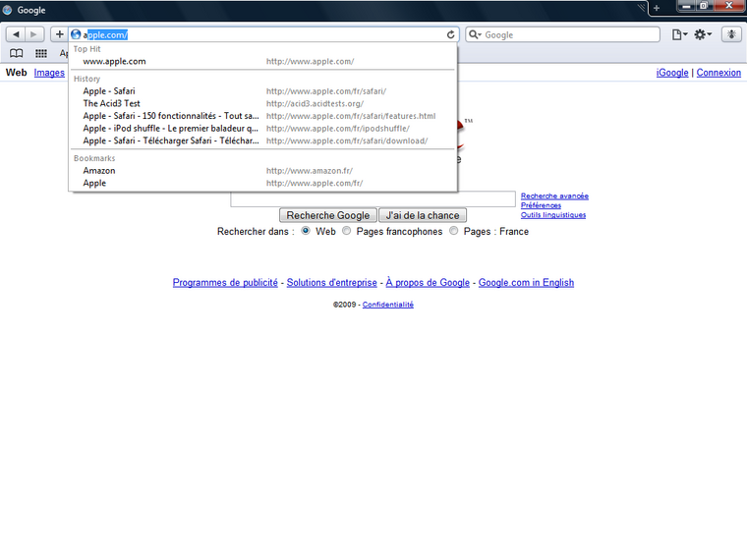Open the gear settings menu
The height and width of the screenshot is (560, 747).
(702, 34)
